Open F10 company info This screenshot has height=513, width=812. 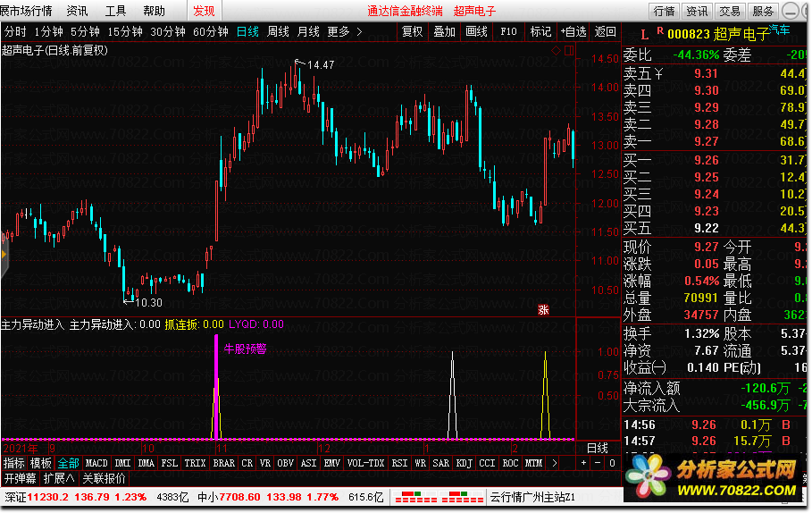[x=508, y=31]
